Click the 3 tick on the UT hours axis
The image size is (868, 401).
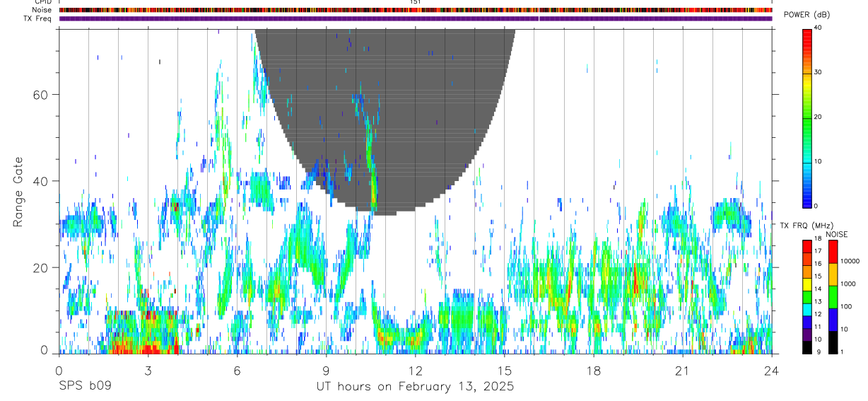click(148, 371)
